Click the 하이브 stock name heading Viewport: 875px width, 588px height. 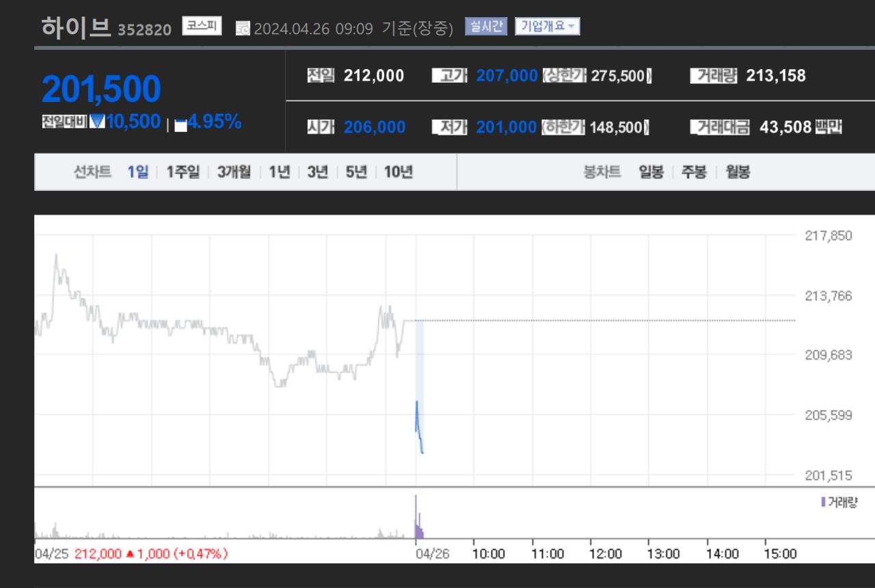point(75,27)
